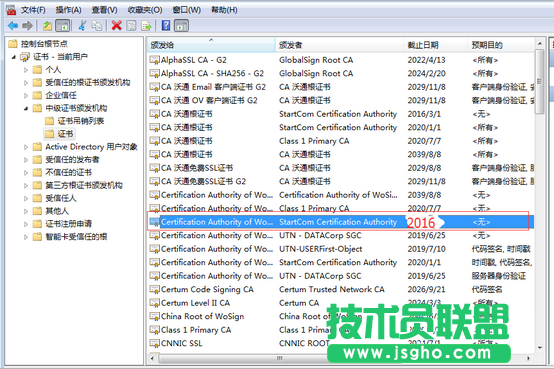The width and height of the screenshot is (554, 369).
Task: Select the CA 沃通 OV 客户端证书 G2 row
Action: point(341,100)
